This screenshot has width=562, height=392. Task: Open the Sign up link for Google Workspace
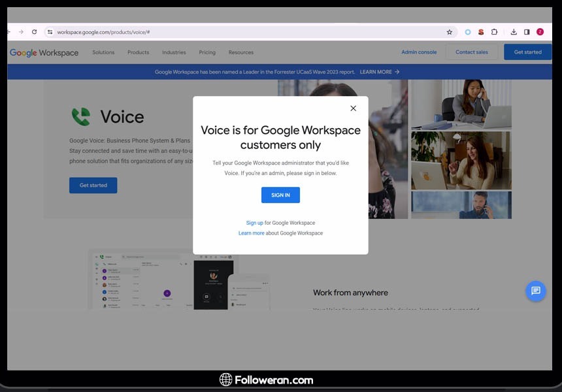(255, 223)
